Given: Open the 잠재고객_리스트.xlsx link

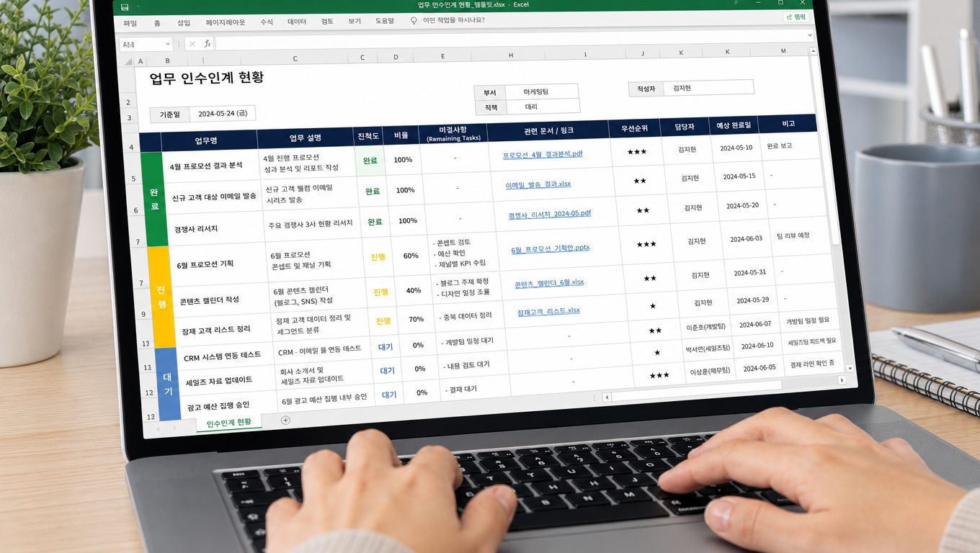Looking at the screenshot, I should pos(548,311).
